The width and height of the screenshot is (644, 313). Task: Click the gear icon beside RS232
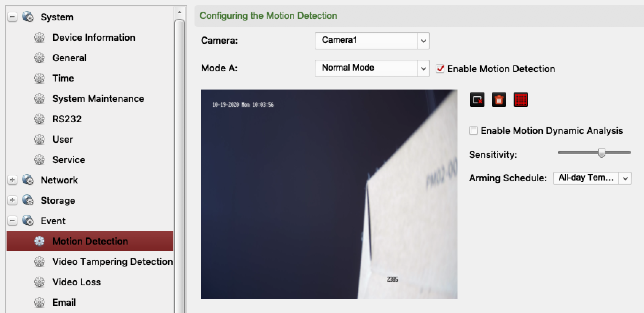(x=39, y=119)
